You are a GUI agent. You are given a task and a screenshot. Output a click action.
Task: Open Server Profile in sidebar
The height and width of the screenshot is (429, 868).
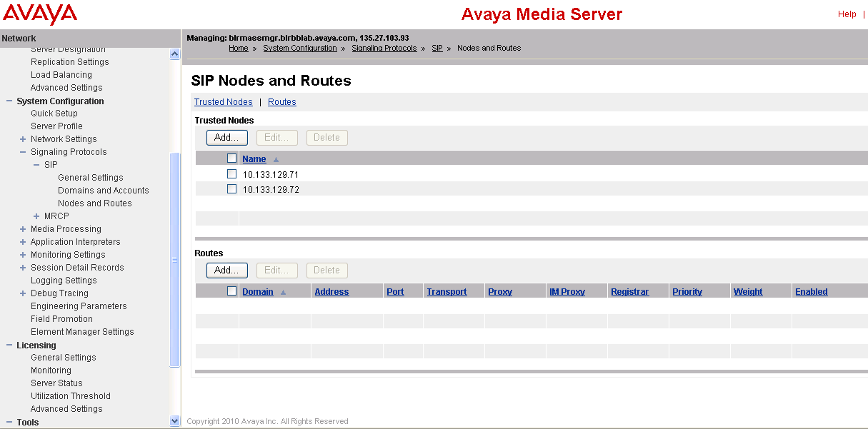tap(56, 126)
